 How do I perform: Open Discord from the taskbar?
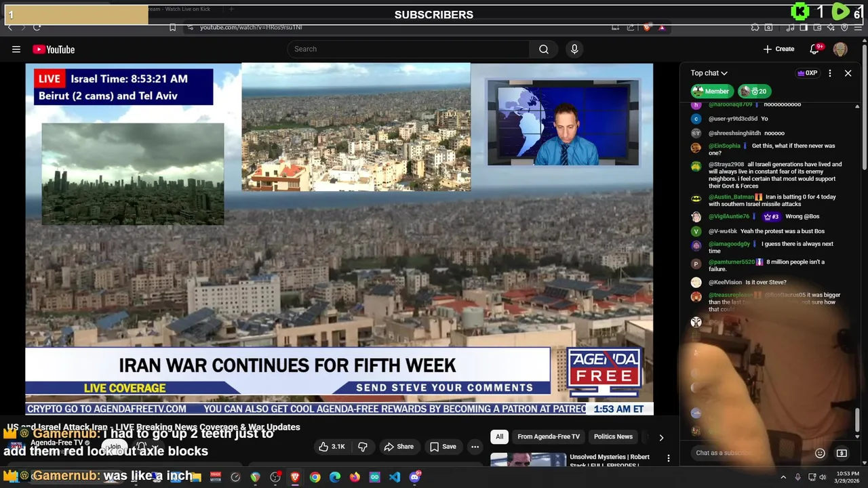(x=414, y=477)
